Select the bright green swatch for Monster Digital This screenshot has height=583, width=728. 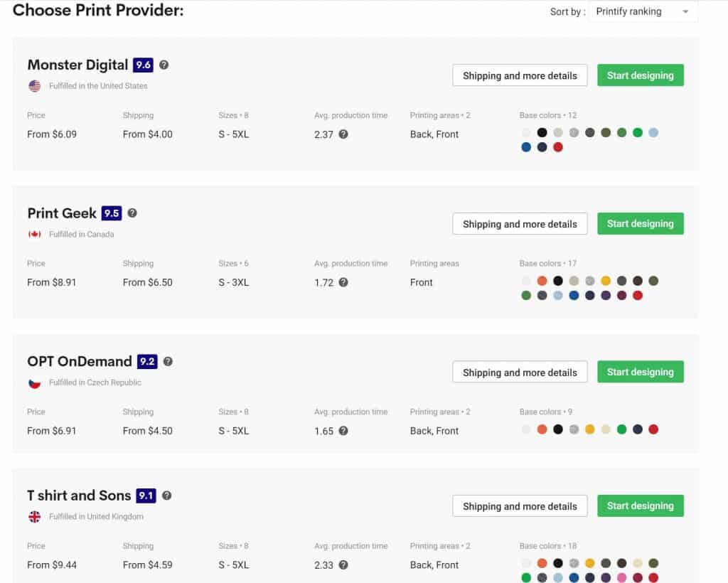(x=638, y=133)
